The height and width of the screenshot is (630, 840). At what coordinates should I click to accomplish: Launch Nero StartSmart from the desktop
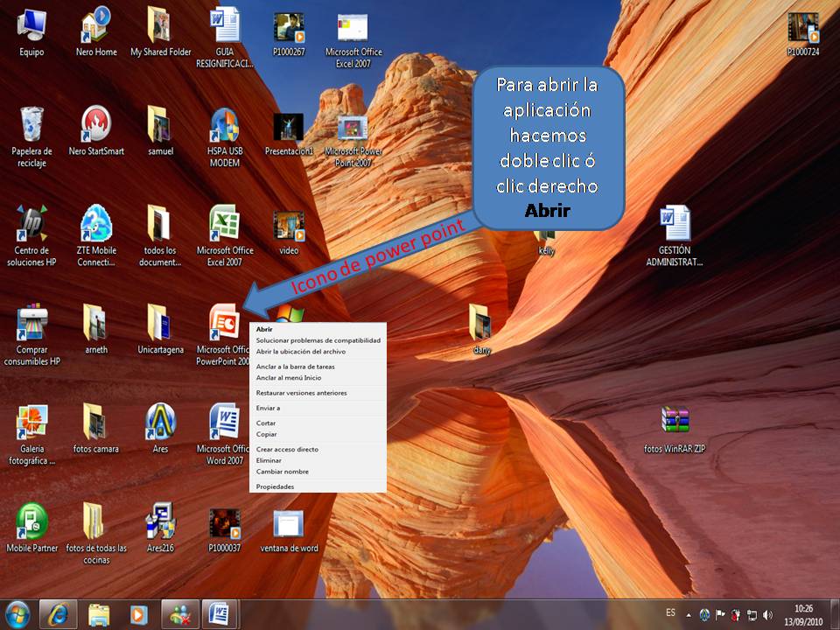(96, 122)
